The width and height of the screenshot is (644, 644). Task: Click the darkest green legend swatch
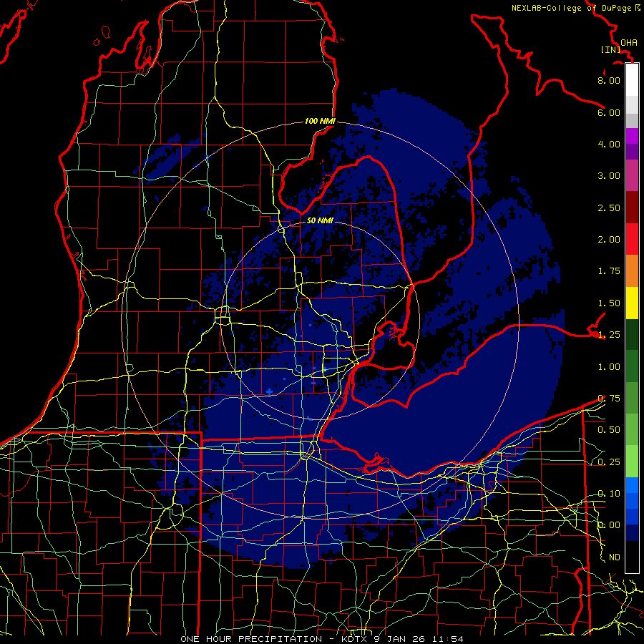click(x=632, y=334)
